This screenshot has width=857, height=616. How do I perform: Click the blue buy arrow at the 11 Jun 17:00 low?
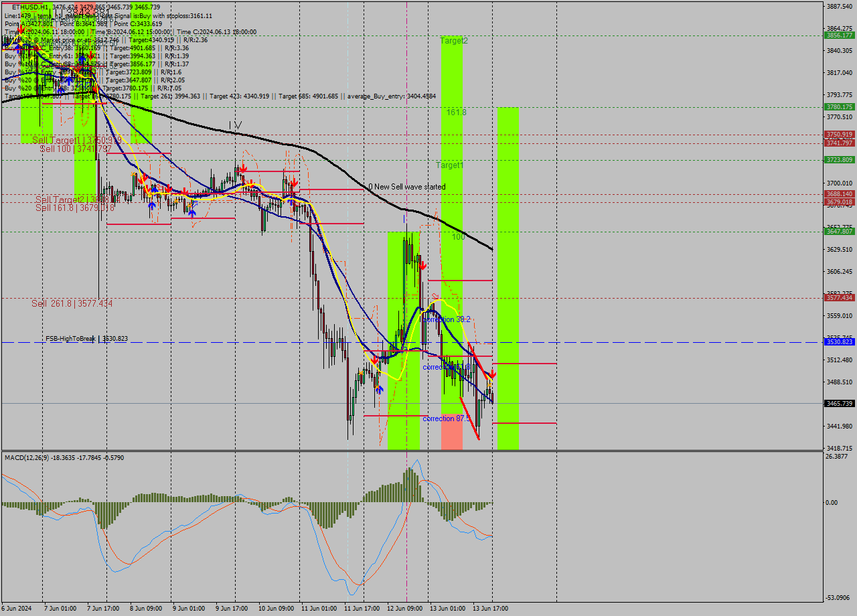coord(380,390)
